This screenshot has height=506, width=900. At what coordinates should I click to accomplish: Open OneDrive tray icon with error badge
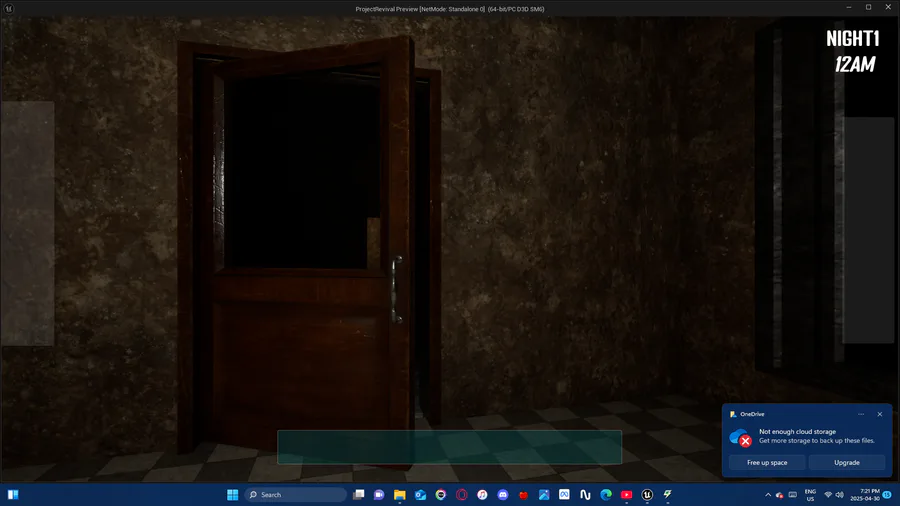pos(779,495)
